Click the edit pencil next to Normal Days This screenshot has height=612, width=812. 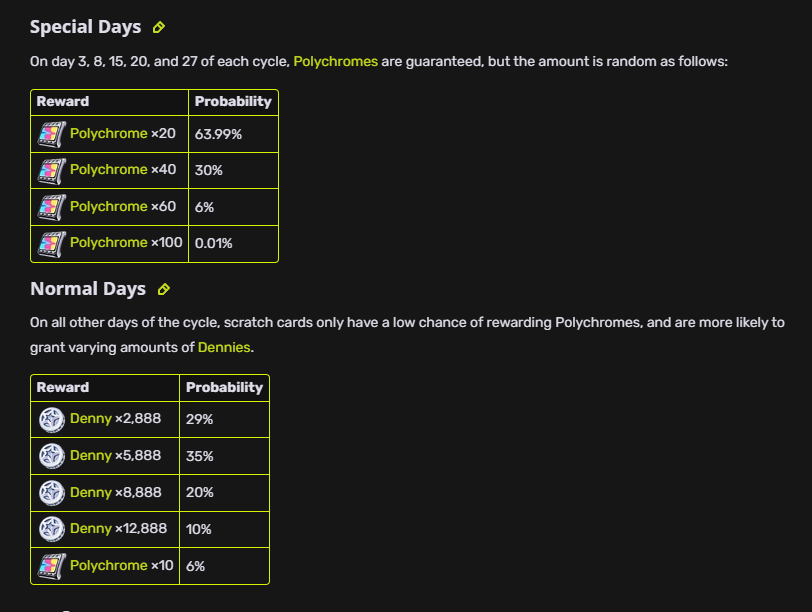pyautogui.click(x=164, y=289)
